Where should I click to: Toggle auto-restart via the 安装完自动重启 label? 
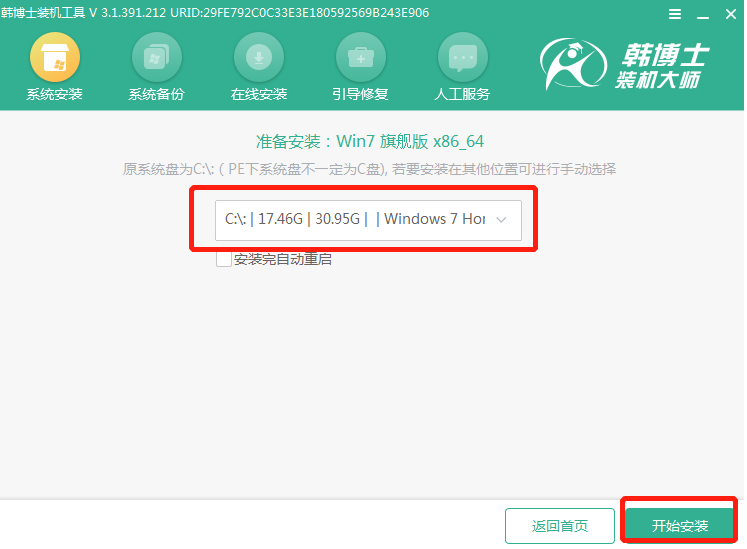(x=283, y=259)
